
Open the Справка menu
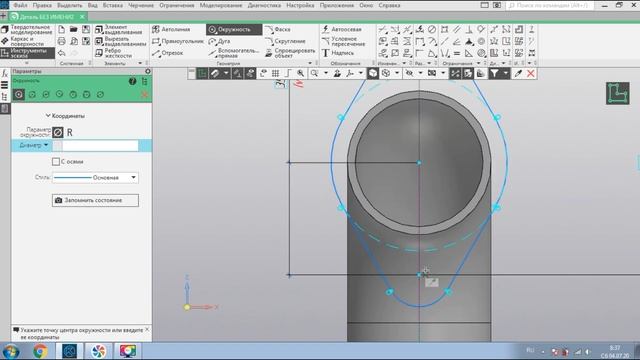(x=389, y=5)
